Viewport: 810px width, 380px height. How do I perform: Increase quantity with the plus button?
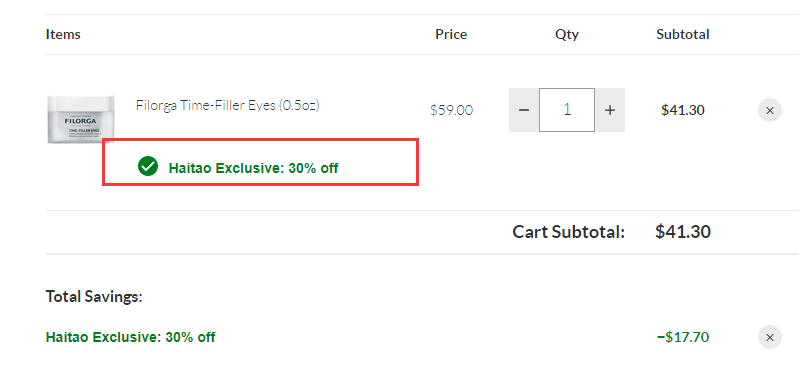pos(610,110)
